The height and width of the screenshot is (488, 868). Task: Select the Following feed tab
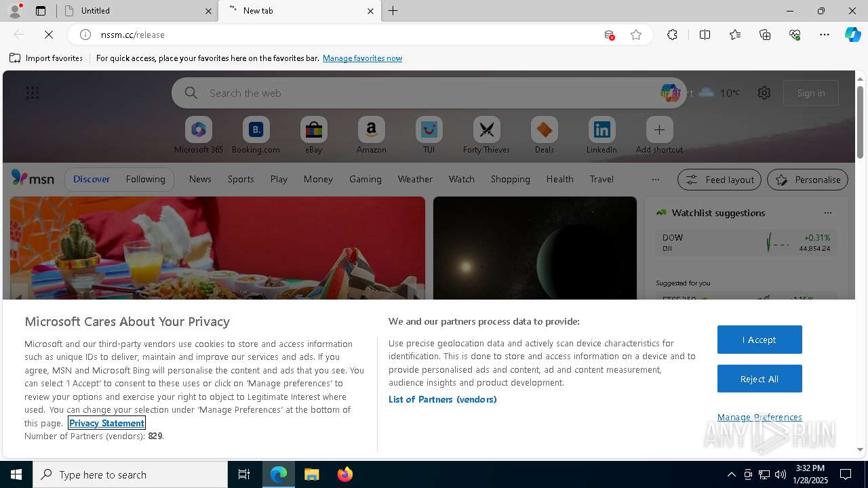pyautogui.click(x=145, y=179)
